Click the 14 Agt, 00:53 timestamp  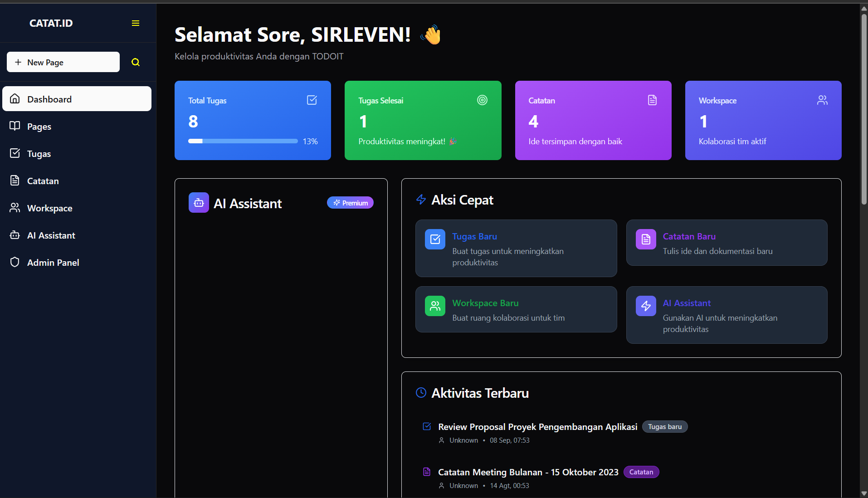point(509,486)
